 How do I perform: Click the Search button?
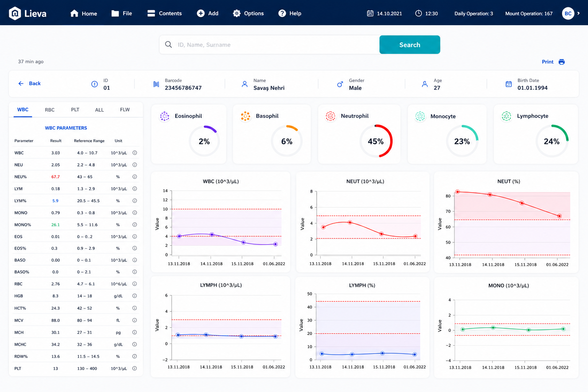tap(410, 45)
